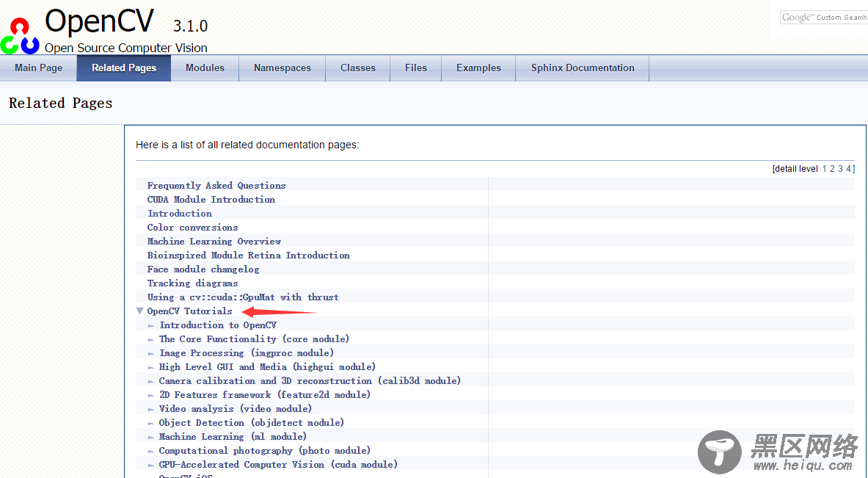Expand The Core Functionality node arrow
Viewport: 868px width, 478px height.
point(151,339)
